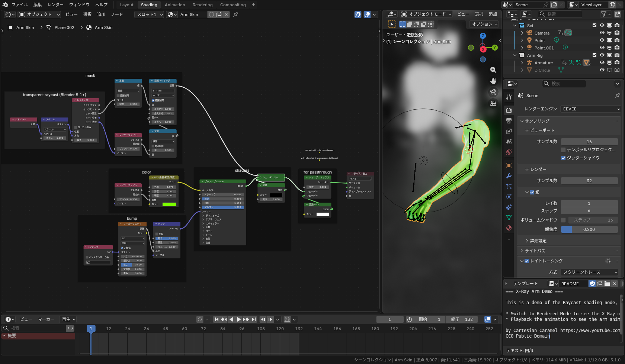Screen dimensions: 625x364
Task: Expand the Camera object in the outliner
Action: 522,33
